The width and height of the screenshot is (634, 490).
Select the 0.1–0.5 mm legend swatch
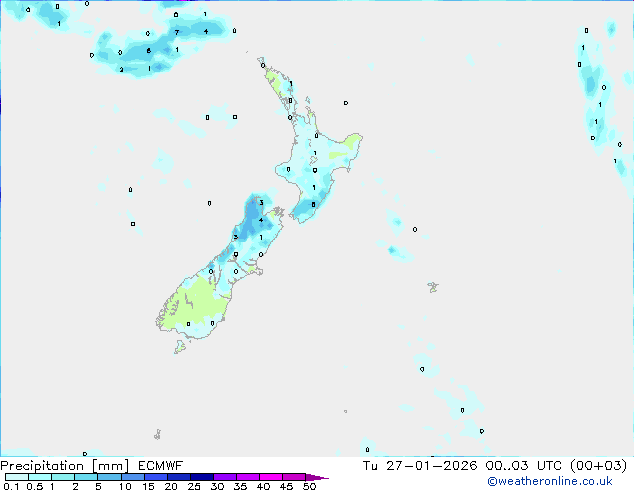(x=17, y=477)
